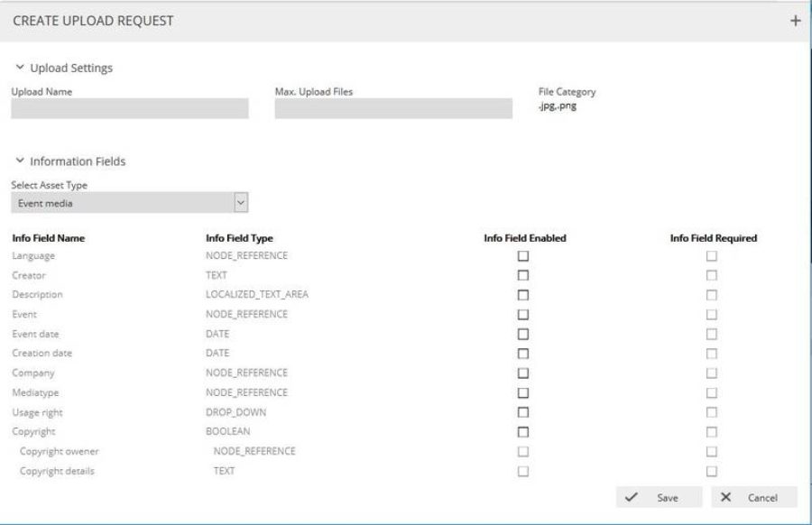Collapse the Information Fields section

[x=20, y=161]
